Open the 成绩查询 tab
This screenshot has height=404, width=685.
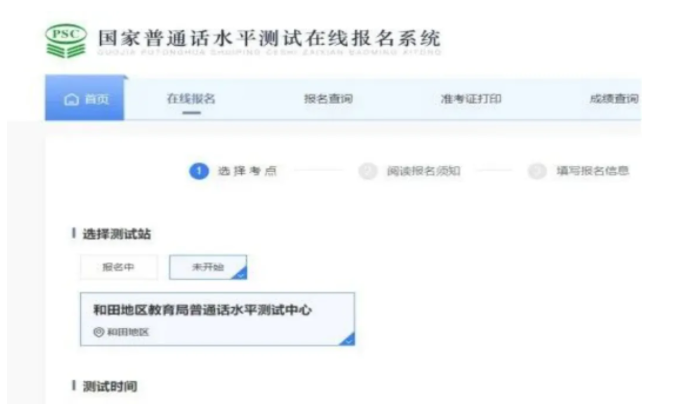(x=614, y=99)
